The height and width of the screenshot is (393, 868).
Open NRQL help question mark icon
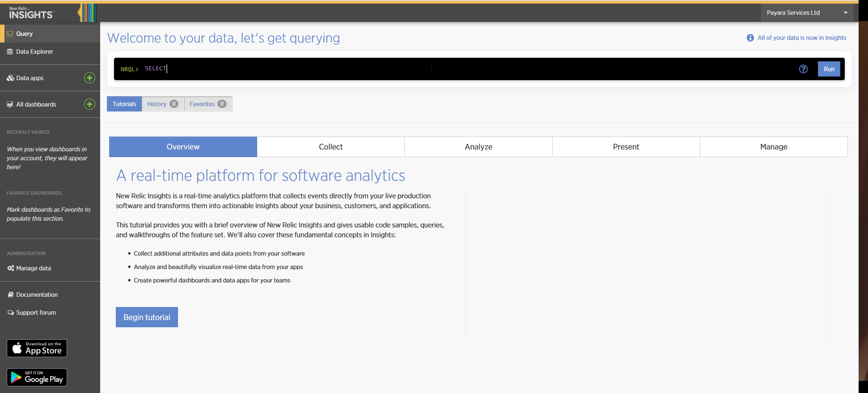pos(803,69)
